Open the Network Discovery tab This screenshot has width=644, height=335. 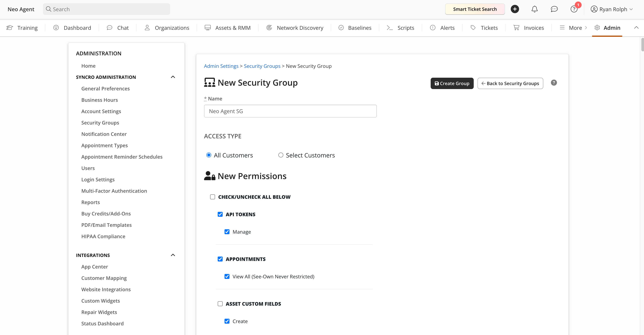coord(295,28)
